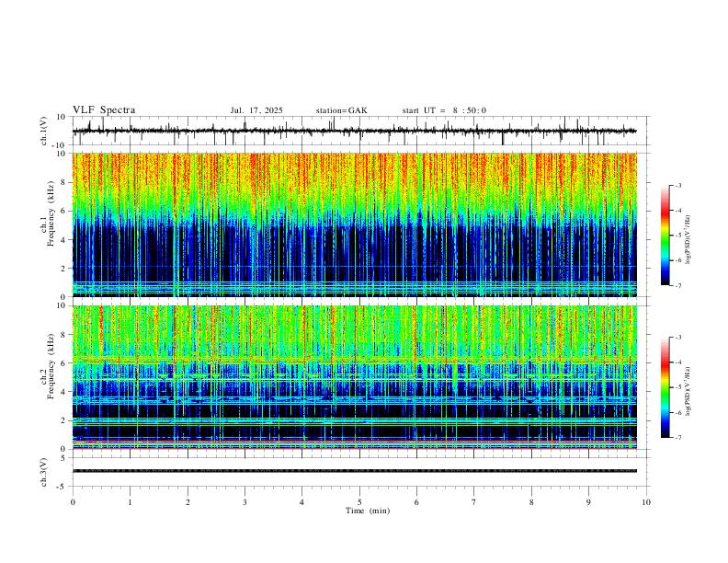The width and height of the screenshot is (728, 563).
Task: Click the lower color bar 'log(PSD)(V²/Hz)' label
Action: pos(688,391)
